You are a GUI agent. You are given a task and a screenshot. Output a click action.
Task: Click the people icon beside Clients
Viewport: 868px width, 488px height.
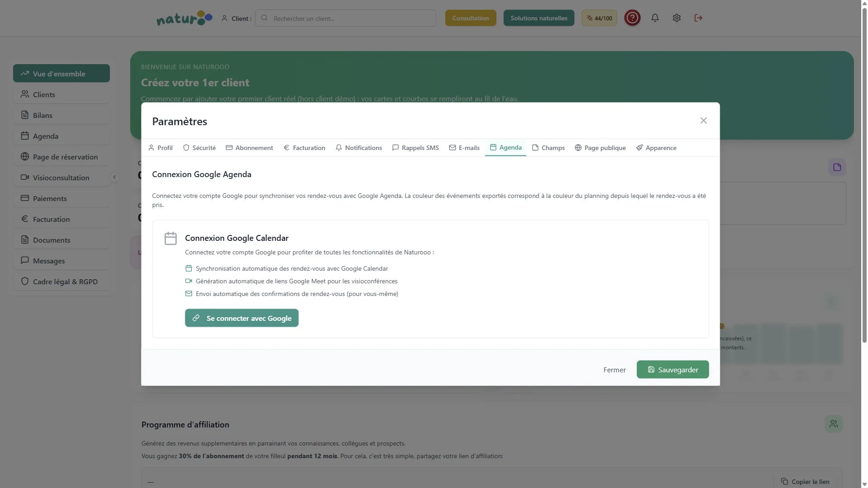tap(25, 94)
